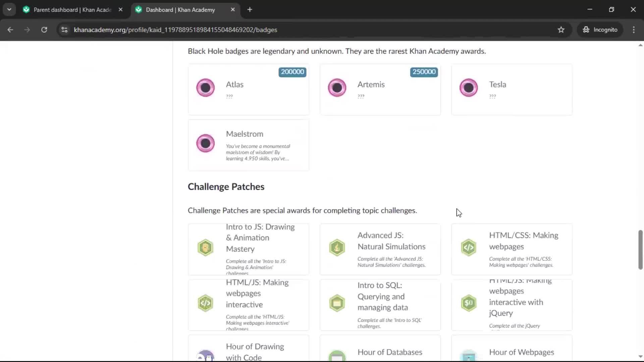Open the Hour of Drawing with Code title

point(255,352)
